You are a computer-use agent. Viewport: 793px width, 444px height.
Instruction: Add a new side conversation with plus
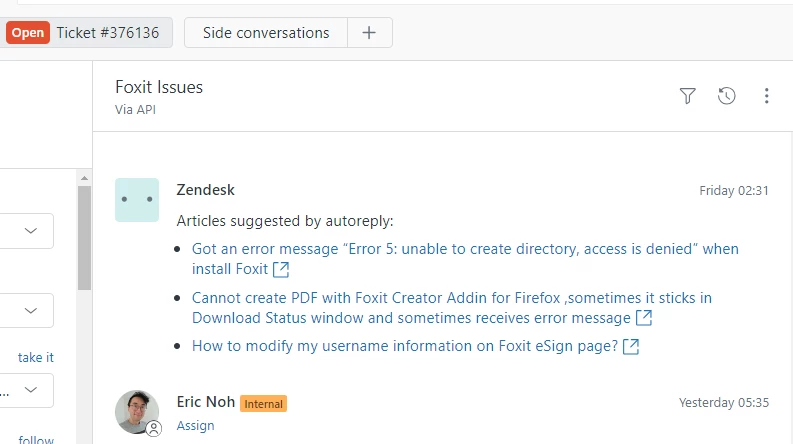[x=369, y=32]
